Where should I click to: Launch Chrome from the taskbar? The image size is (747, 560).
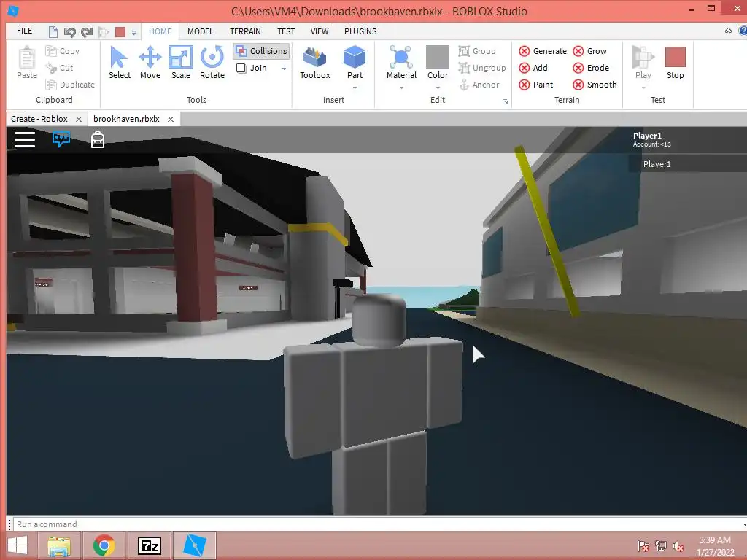(x=104, y=545)
